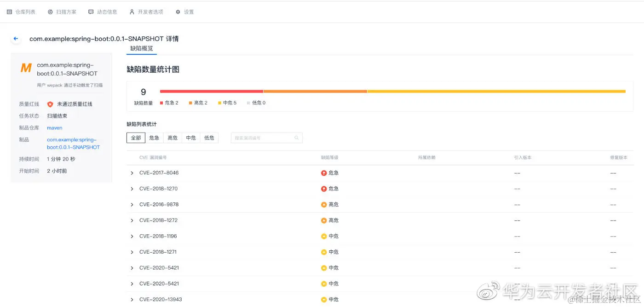Viewport: 644px width, 307px height.
Task: Click the 扫描方案 scan scheme icon
Action: 50,12
